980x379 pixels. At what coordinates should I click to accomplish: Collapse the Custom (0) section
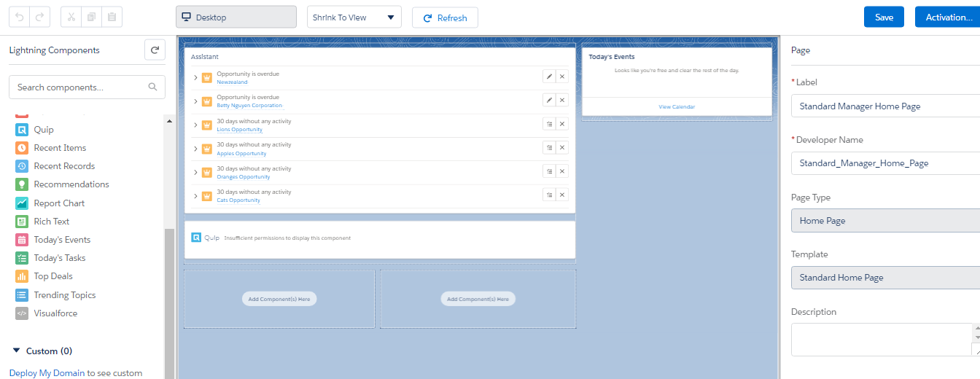pyautogui.click(x=17, y=351)
